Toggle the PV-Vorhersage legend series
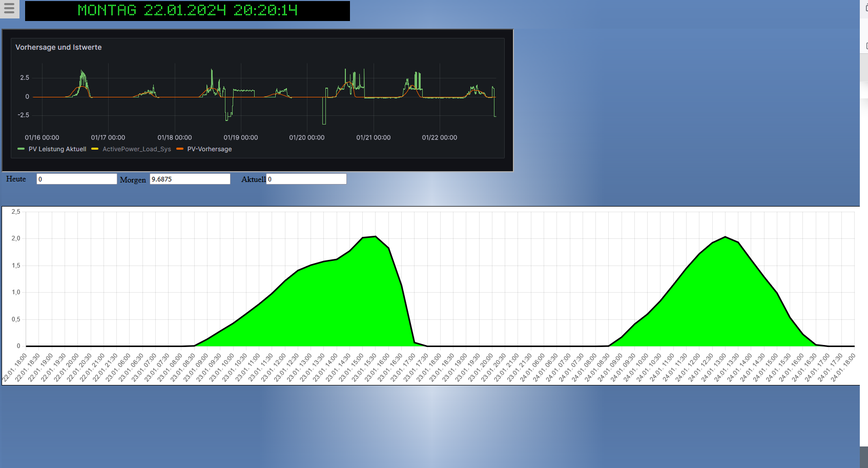The height and width of the screenshot is (468, 868). 209,149
